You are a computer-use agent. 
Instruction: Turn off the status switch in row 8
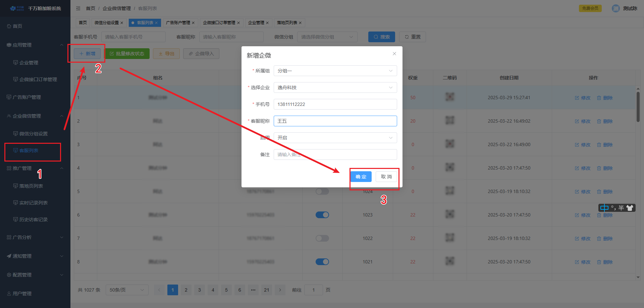pos(322,262)
